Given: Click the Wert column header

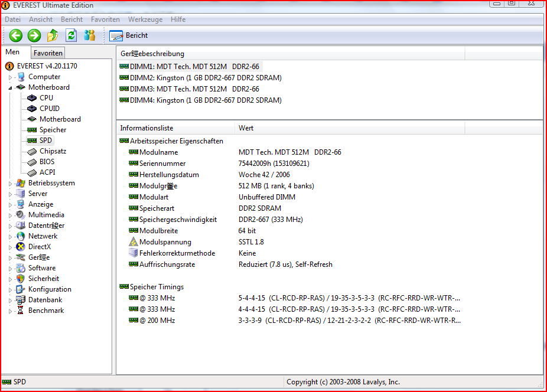Looking at the screenshot, I should click(350, 128).
